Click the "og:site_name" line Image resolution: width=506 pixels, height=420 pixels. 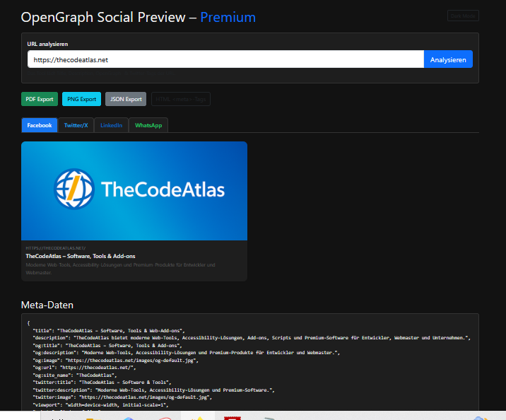coord(75,375)
